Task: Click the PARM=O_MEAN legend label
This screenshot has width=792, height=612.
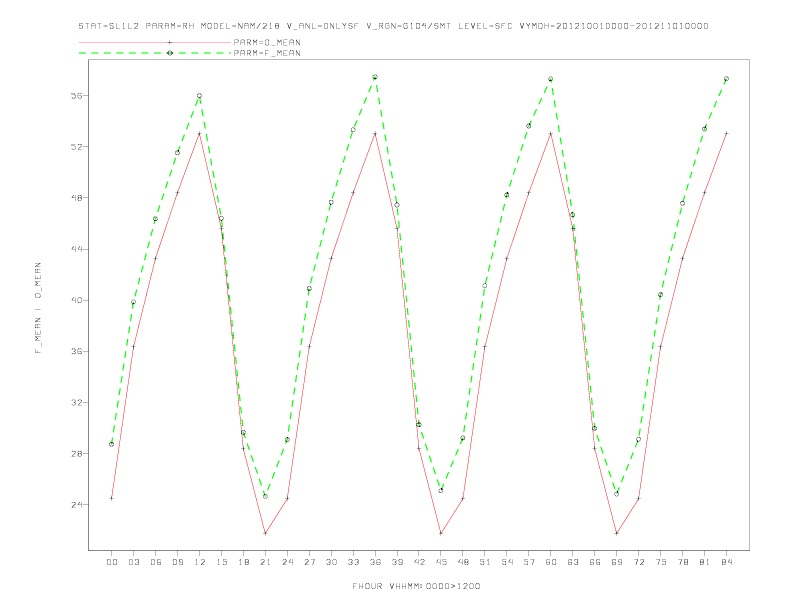Action: [267, 42]
